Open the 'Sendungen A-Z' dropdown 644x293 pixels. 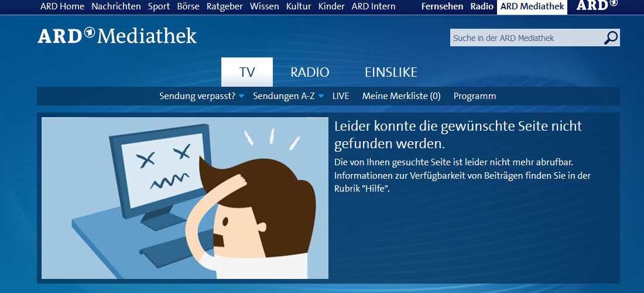pos(288,96)
